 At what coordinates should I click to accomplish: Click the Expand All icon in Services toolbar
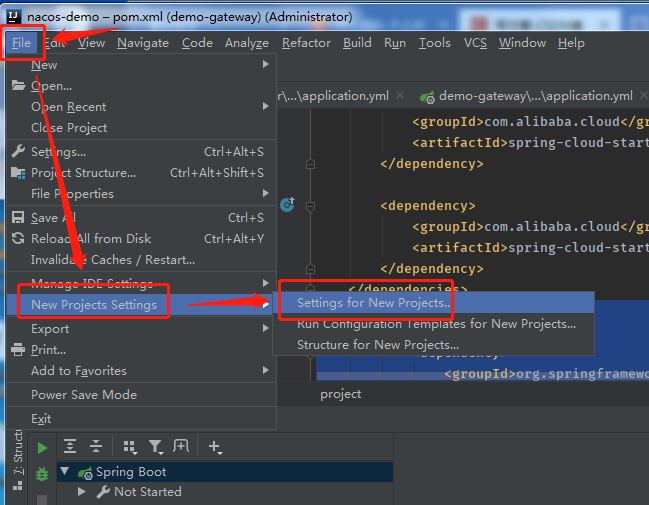70,446
